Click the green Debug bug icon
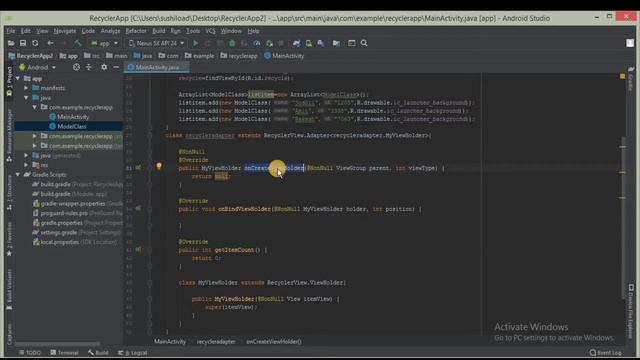This screenshot has width=640, height=360. pyautogui.click(x=232, y=43)
